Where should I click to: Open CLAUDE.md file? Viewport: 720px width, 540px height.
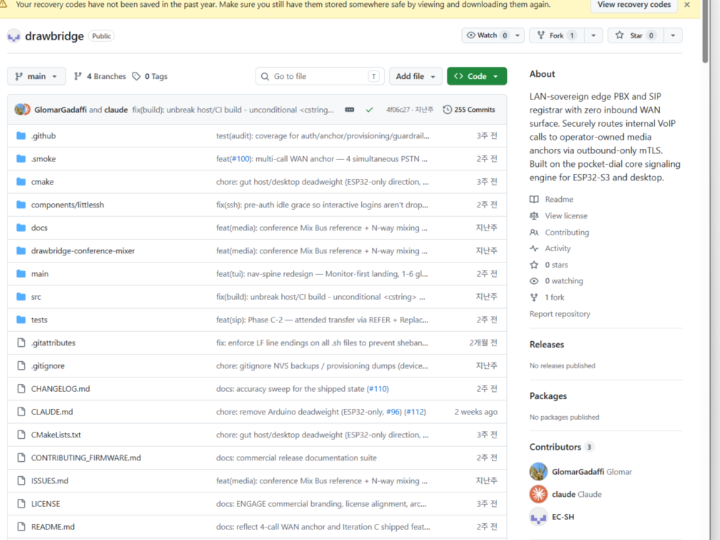(52, 412)
